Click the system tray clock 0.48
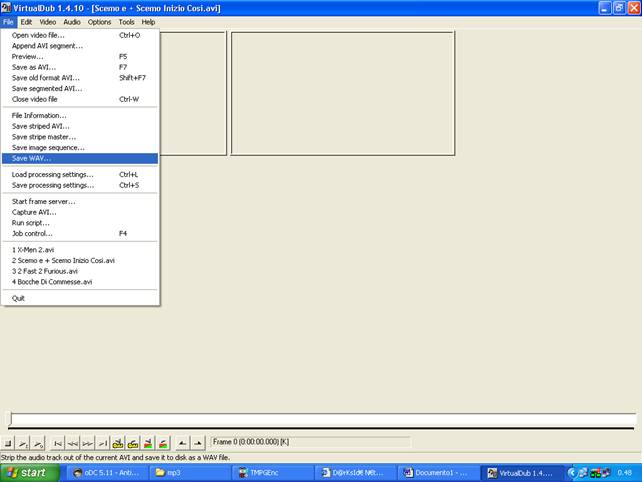This screenshot has height=482, width=642. (x=624, y=473)
